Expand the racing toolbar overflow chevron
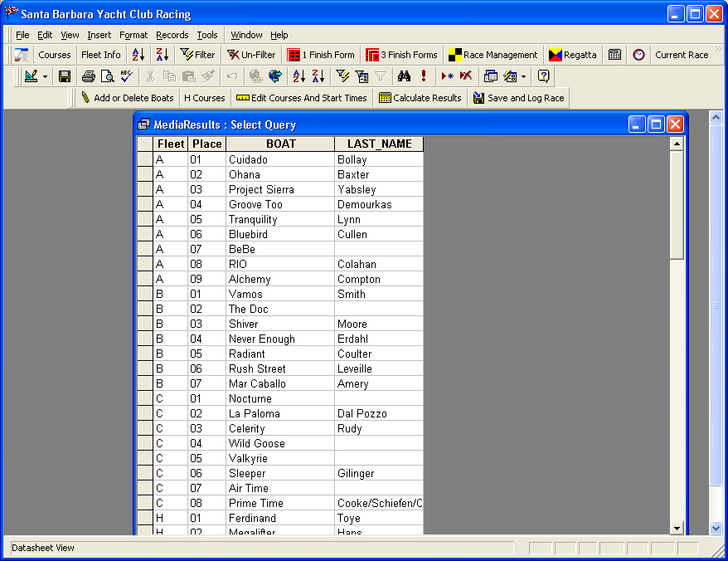Image resolution: width=728 pixels, height=561 pixels. [718, 49]
